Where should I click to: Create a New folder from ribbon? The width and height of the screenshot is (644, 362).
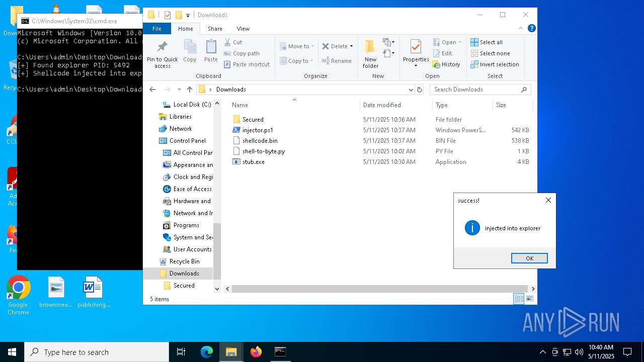(370, 54)
